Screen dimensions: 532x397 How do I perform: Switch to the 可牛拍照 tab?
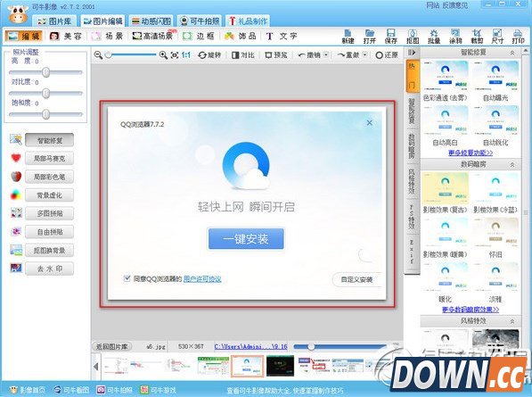pyautogui.click(x=200, y=21)
